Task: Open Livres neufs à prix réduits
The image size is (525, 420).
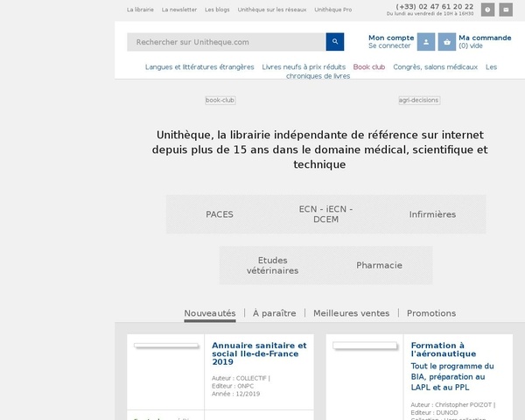Action: [304, 67]
